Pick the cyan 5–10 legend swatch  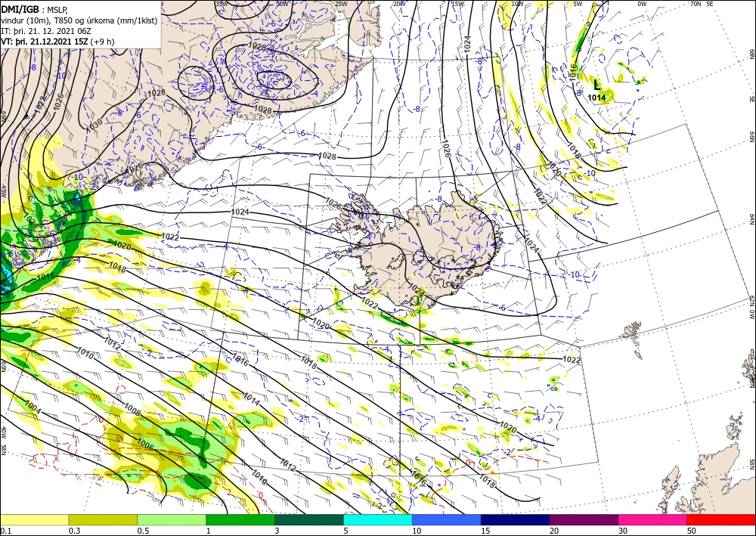click(x=378, y=519)
